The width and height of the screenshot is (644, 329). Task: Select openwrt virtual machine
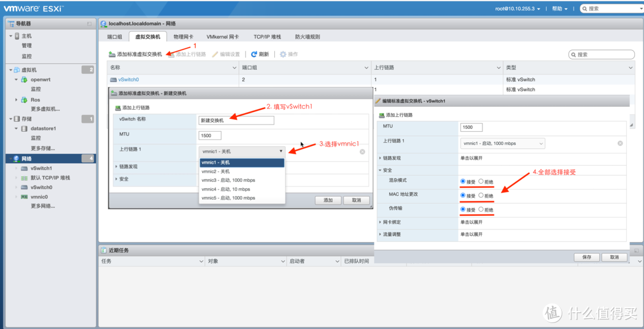41,80
